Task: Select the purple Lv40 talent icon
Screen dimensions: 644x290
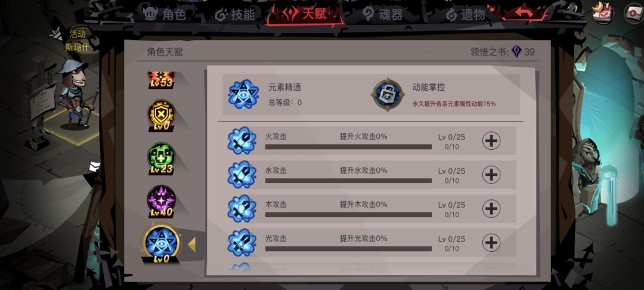Action: [x=162, y=201]
